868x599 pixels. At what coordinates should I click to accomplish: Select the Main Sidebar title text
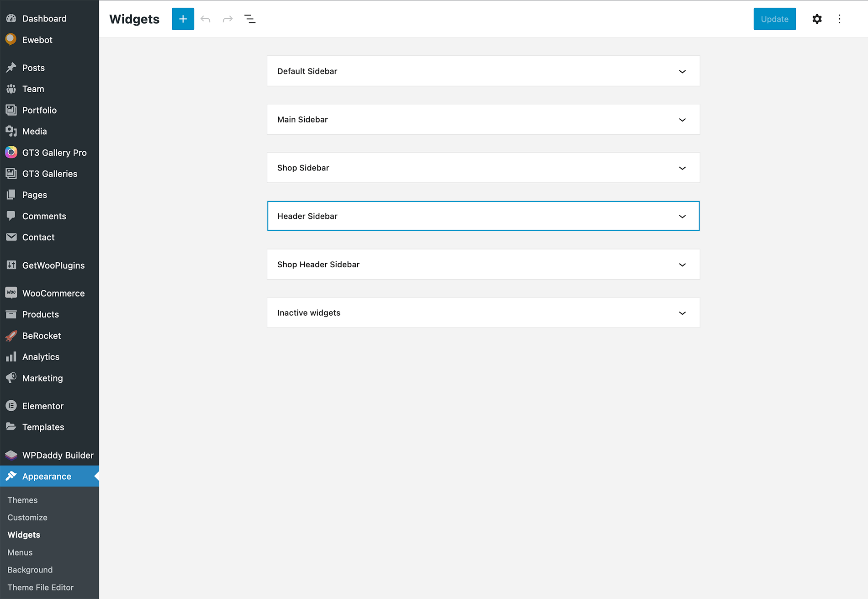pyautogui.click(x=302, y=120)
